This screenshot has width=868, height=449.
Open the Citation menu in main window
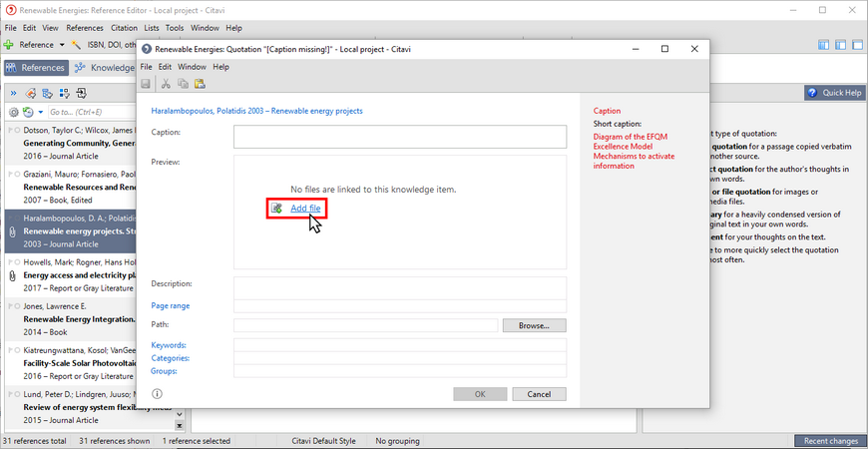point(124,28)
